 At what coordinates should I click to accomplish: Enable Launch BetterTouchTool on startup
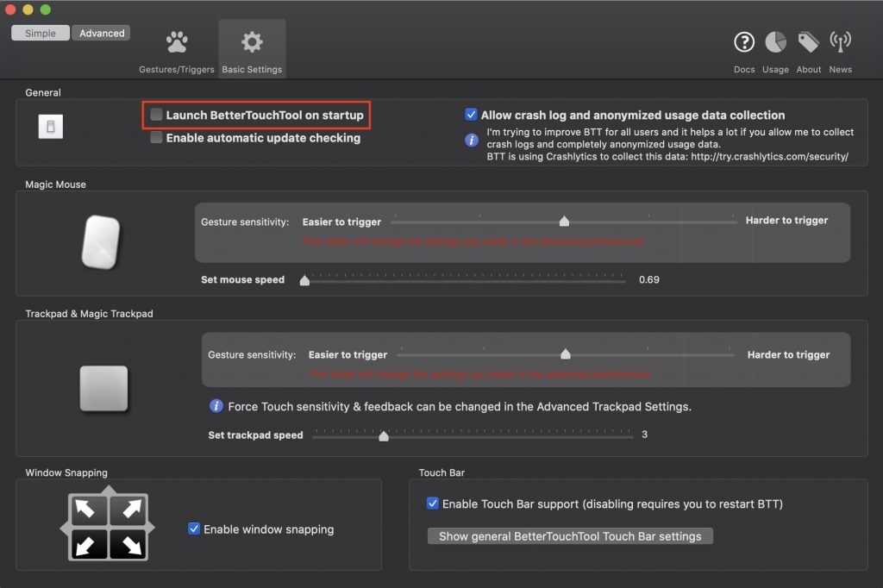coord(157,115)
